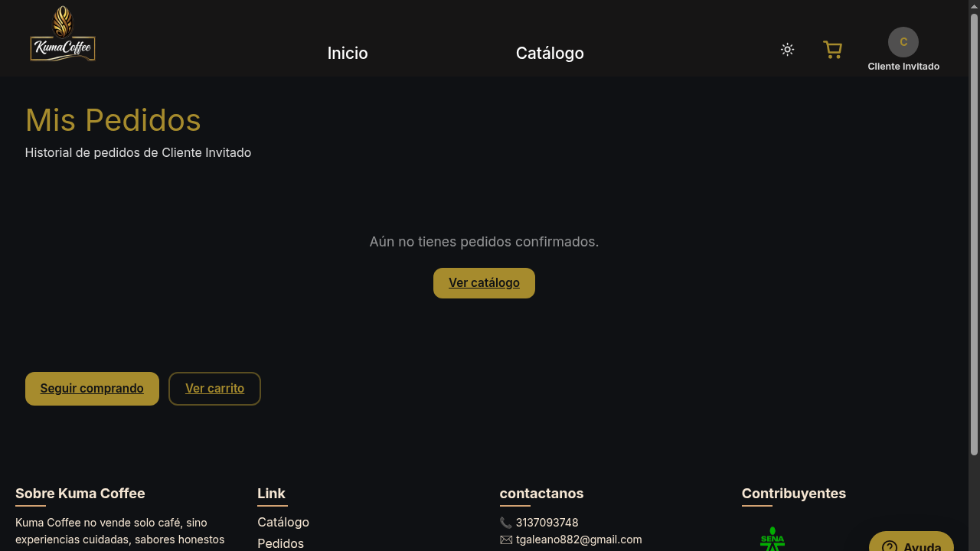Go to the Inicio menu item
This screenshot has width=980, height=551.
348,53
